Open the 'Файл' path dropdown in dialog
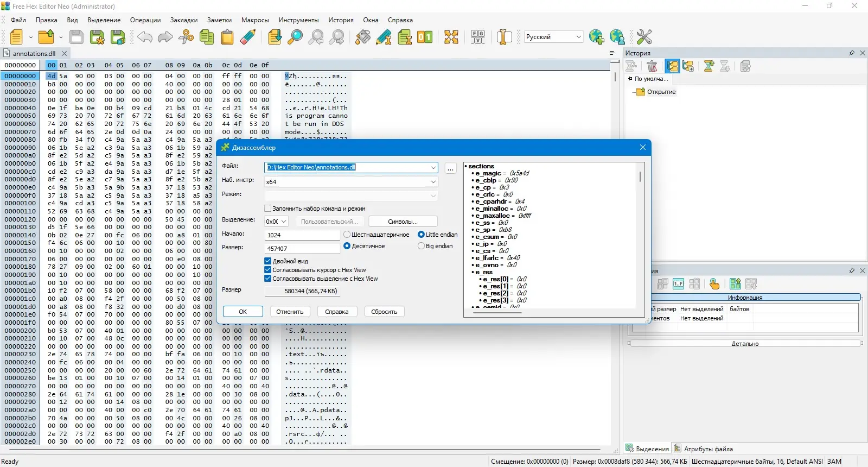868x467 pixels. point(433,167)
